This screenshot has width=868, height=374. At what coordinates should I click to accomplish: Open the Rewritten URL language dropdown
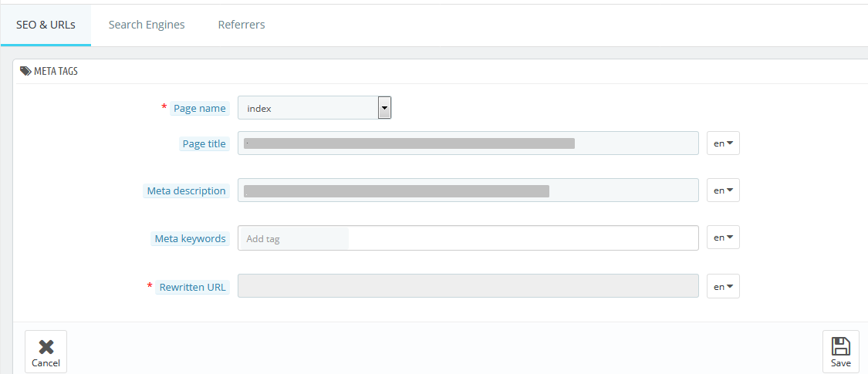(x=723, y=286)
